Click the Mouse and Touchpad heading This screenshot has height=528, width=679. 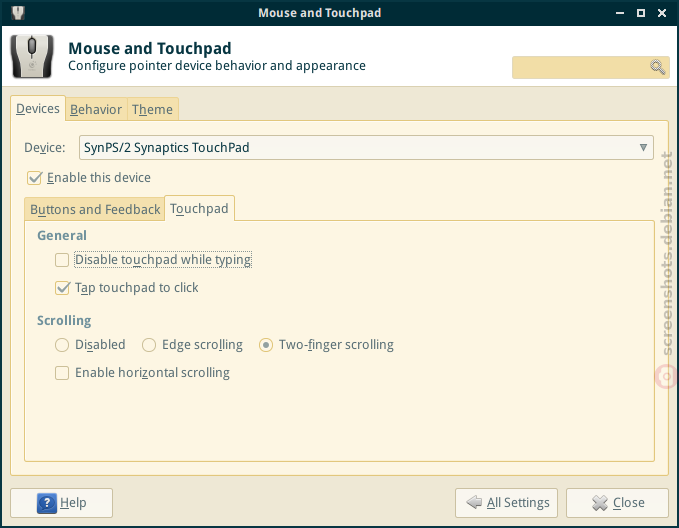(x=150, y=48)
